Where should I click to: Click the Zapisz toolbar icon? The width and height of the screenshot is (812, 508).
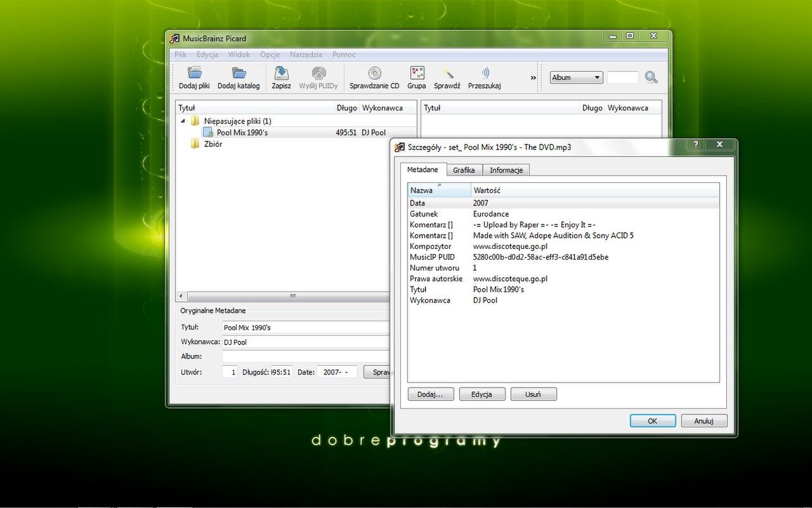[281, 73]
